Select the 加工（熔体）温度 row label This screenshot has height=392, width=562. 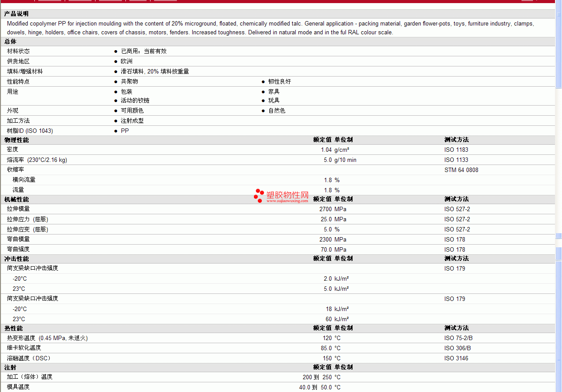point(29,377)
